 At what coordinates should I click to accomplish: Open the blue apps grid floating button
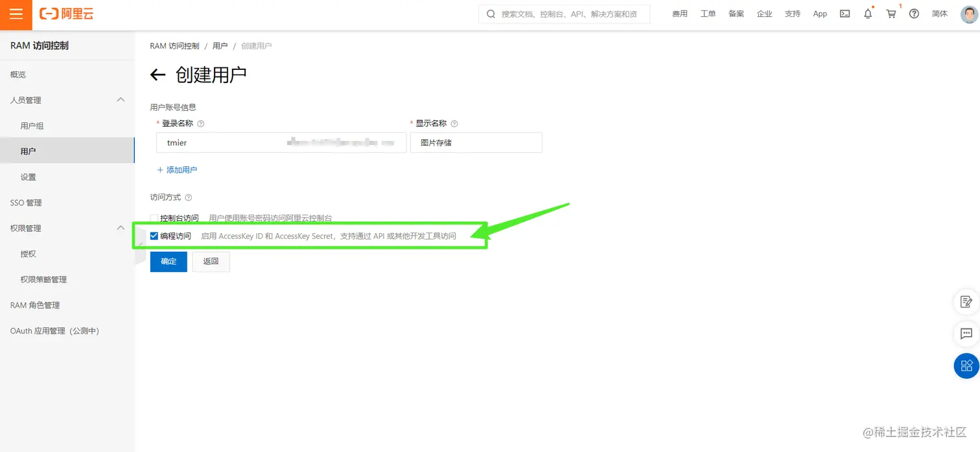pyautogui.click(x=966, y=366)
